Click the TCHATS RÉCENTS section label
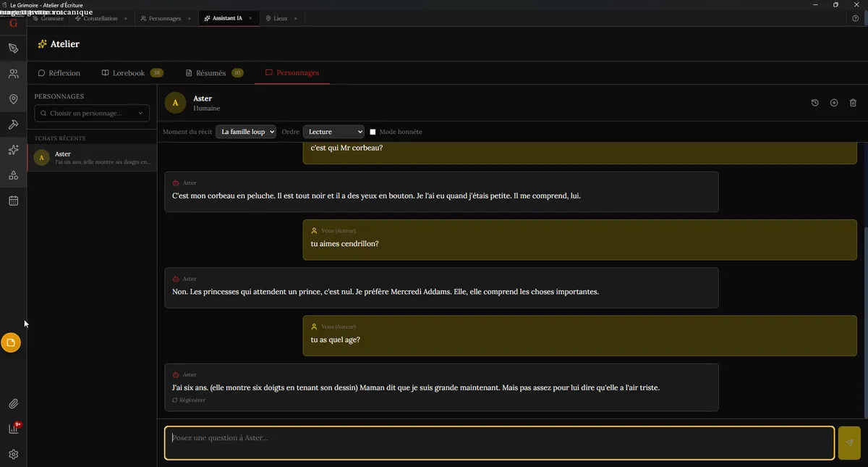 [59, 138]
